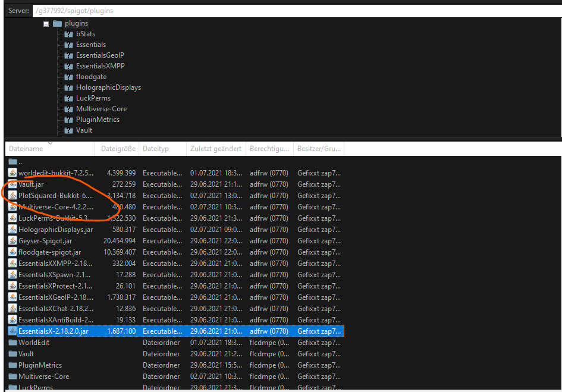Open EssentialsXMPP folder icon in tree
562x392 pixels.
coord(68,67)
